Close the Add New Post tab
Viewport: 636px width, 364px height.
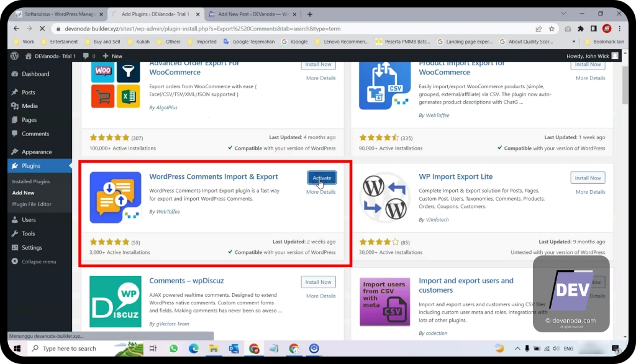(x=294, y=14)
